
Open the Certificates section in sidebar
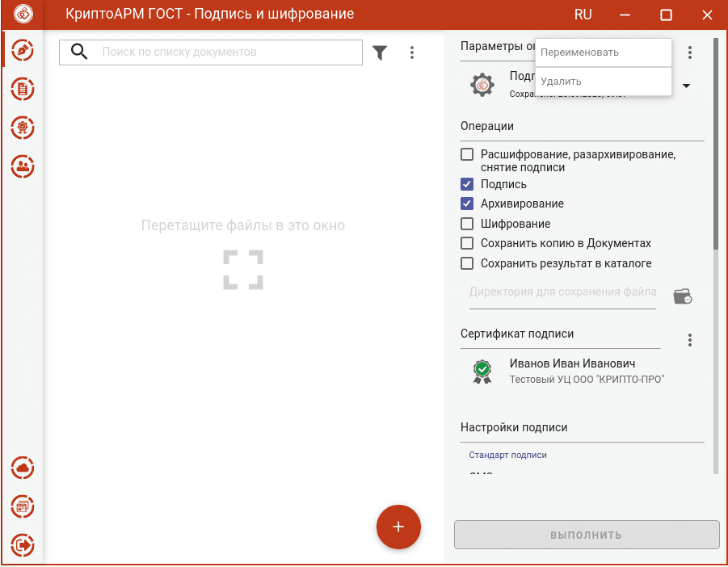click(x=23, y=128)
